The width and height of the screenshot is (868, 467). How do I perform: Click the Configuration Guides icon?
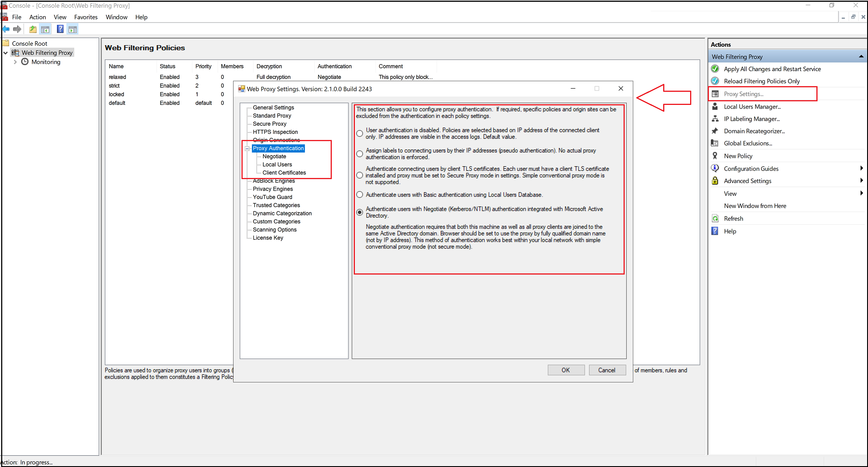(x=715, y=168)
